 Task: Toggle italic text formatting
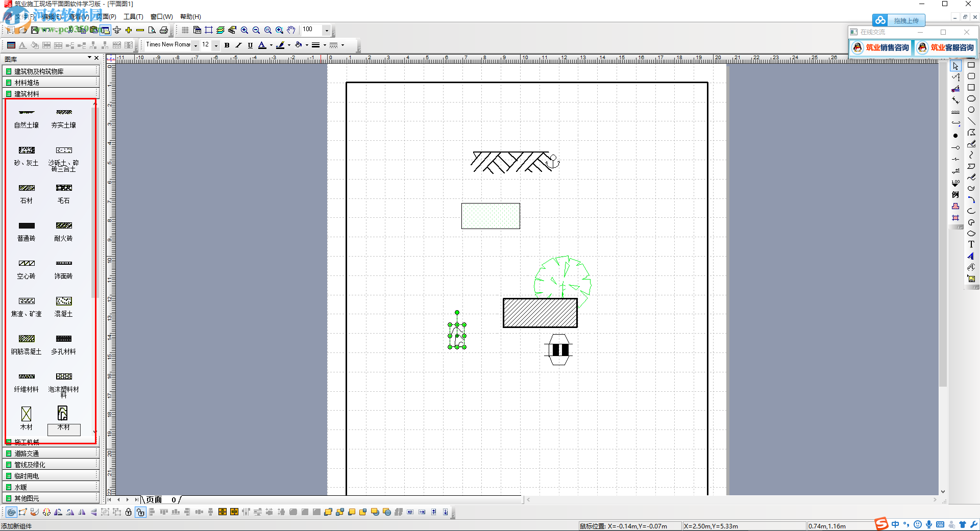[238, 45]
